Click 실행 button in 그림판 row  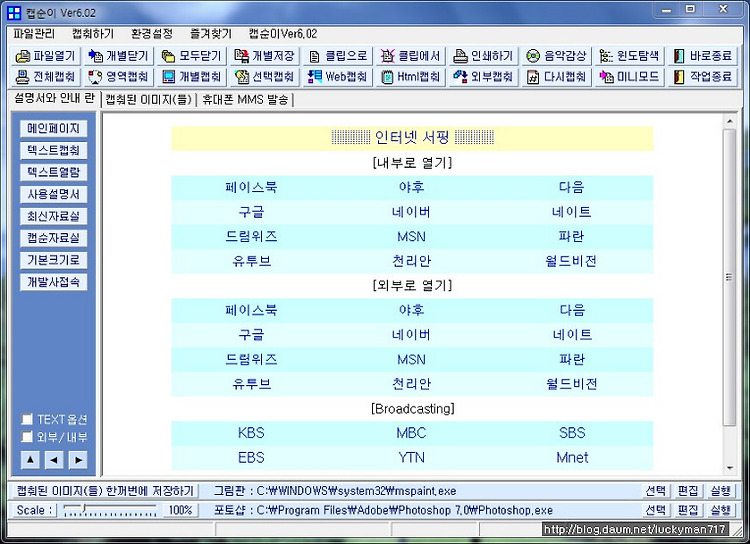720,491
